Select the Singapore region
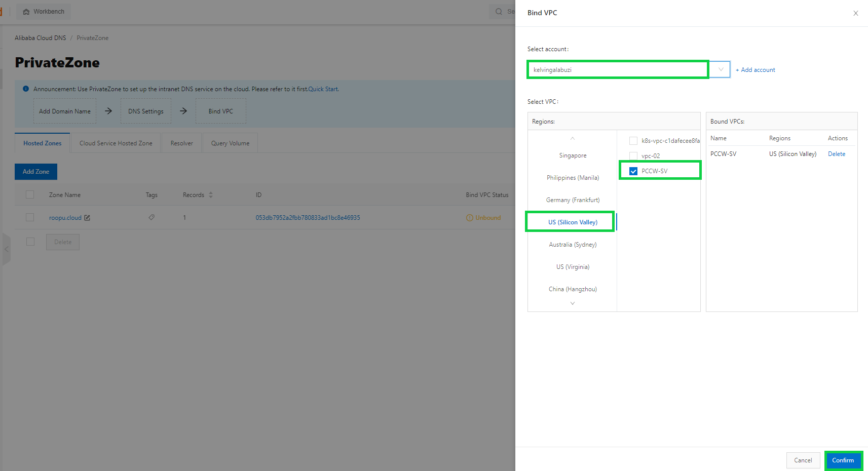Screen dimensions: 868x471 (573, 155)
